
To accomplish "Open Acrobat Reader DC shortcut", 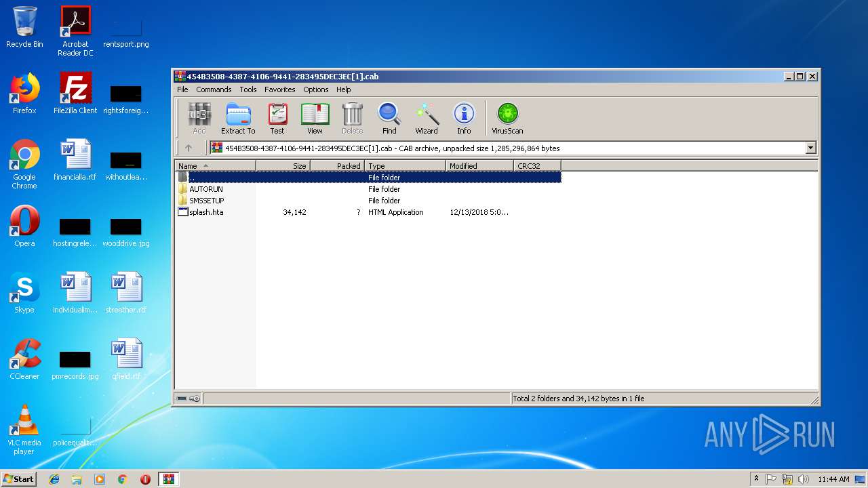I will pos(75,31).
